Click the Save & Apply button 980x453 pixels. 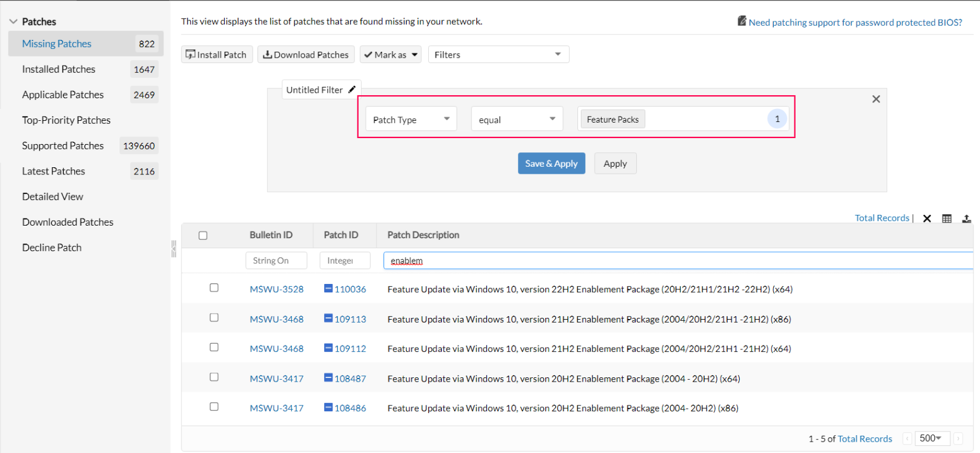[x=551, y=164]
